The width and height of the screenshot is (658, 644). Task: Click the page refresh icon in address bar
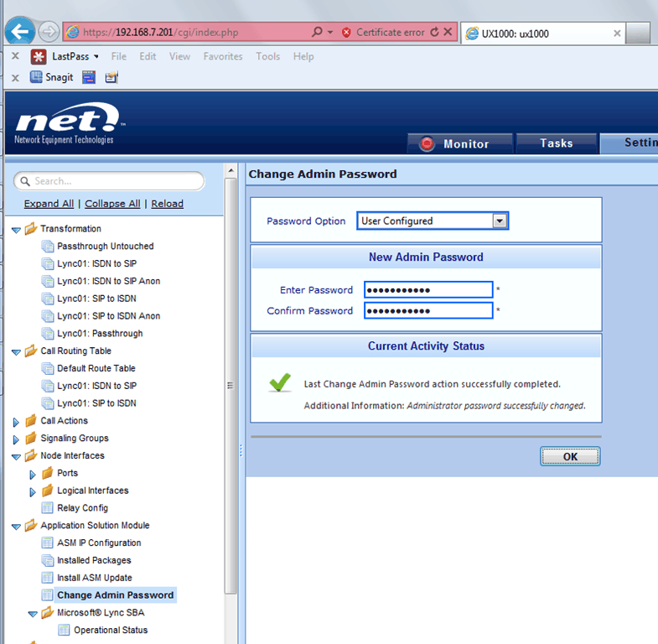[434, 33]
